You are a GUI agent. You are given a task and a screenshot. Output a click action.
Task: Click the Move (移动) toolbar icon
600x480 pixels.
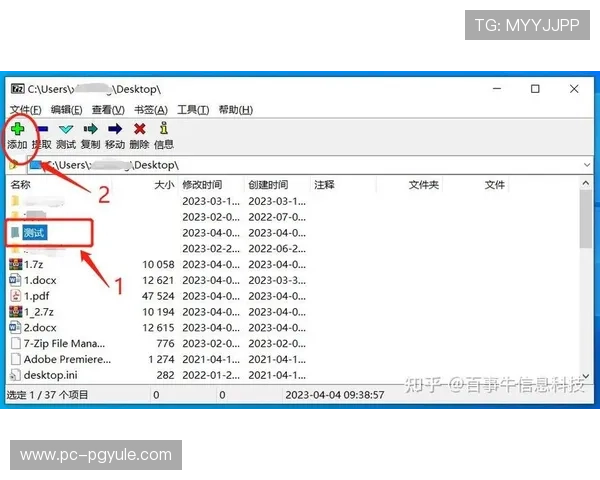point(115,129)
